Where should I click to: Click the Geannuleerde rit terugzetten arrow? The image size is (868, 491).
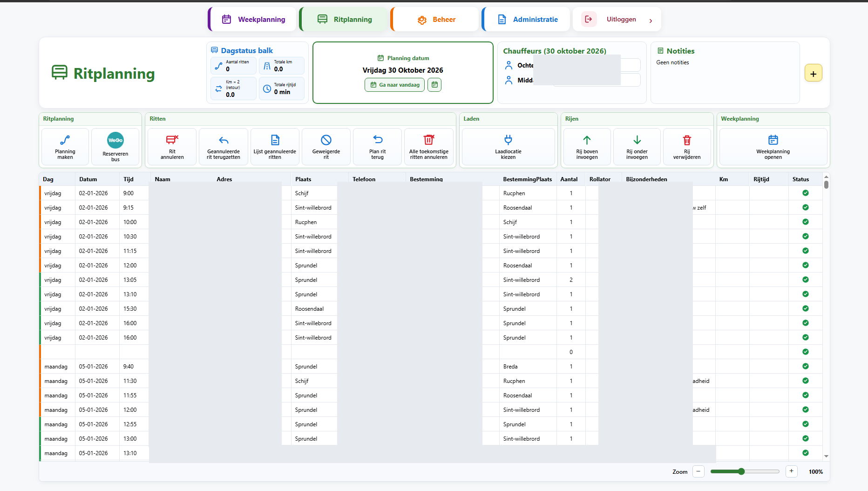224,140
